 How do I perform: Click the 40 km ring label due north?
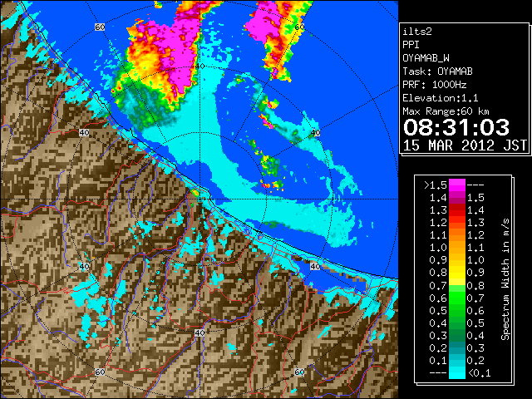click(x=199, y=66)
